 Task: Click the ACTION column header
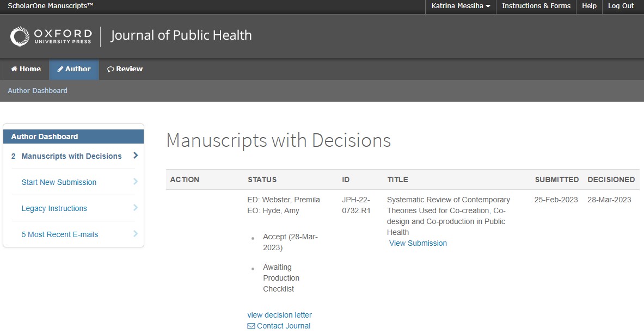[185, 179]
